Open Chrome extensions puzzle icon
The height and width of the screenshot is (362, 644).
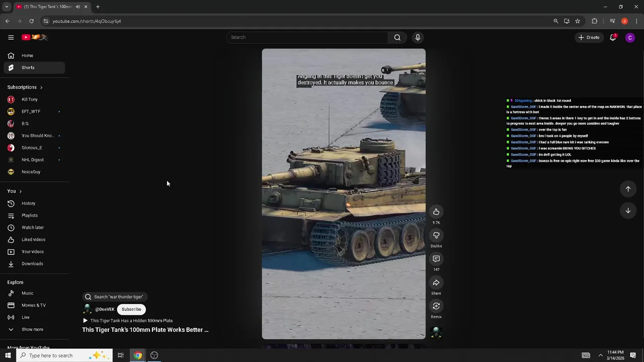click(595, 21)
